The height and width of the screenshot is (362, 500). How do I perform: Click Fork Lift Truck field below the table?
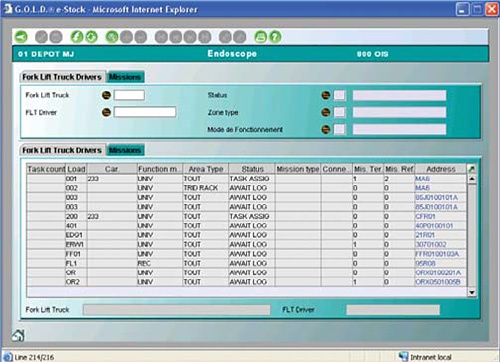pyautogui.click(x=177, y=310)
